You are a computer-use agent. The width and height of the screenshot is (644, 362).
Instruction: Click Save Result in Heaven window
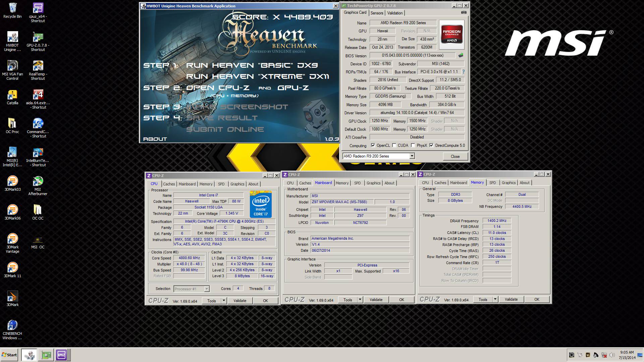point(222,118)
